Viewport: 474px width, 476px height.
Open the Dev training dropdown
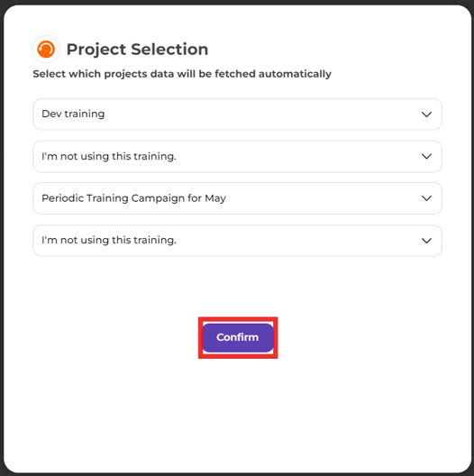point(237,114)
